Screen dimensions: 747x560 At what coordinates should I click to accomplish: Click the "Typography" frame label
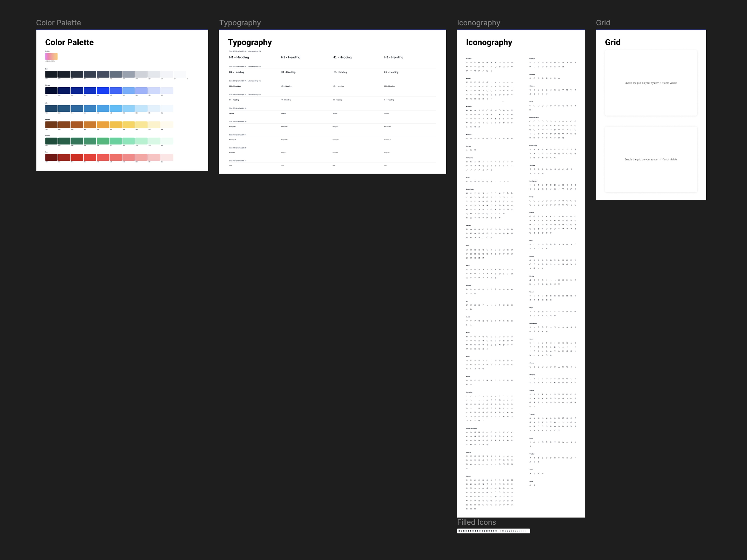coord(240,23)
